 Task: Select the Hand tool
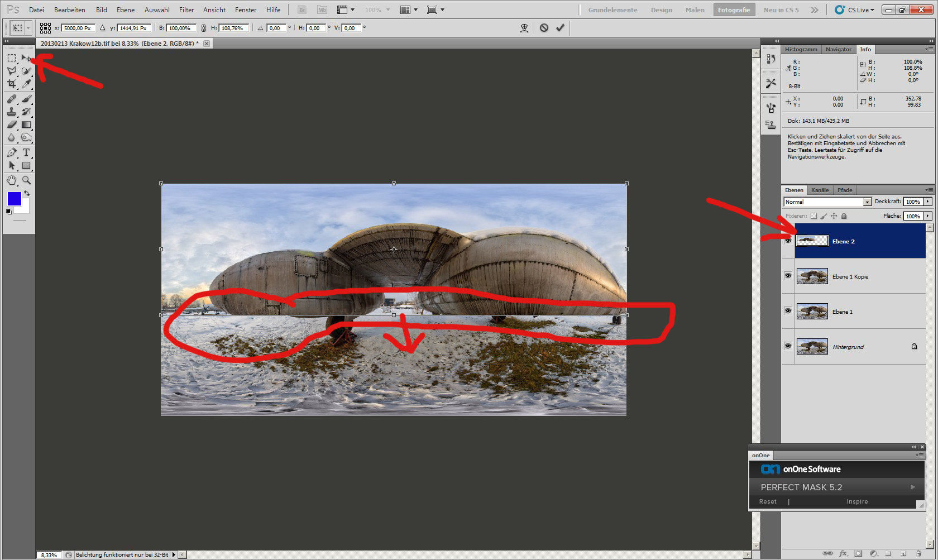(x=11, y=180)
